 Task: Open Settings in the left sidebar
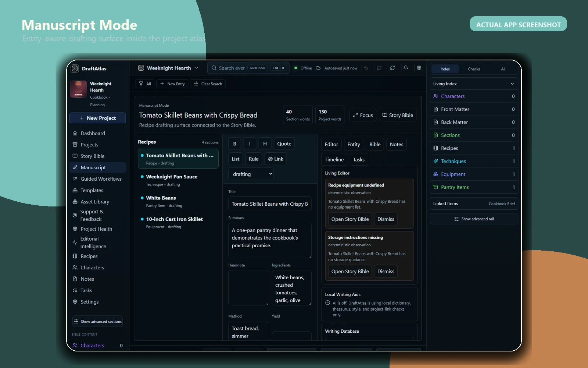point(98,302)
